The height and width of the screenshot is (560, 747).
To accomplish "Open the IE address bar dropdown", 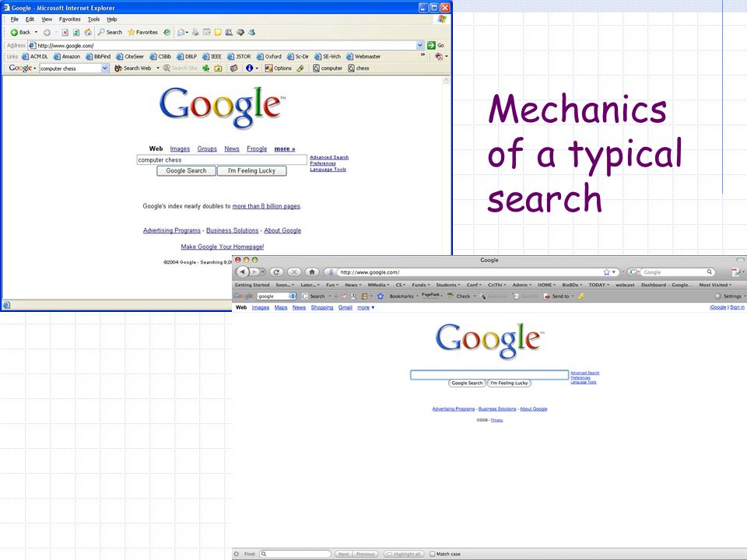I will 419,45.
